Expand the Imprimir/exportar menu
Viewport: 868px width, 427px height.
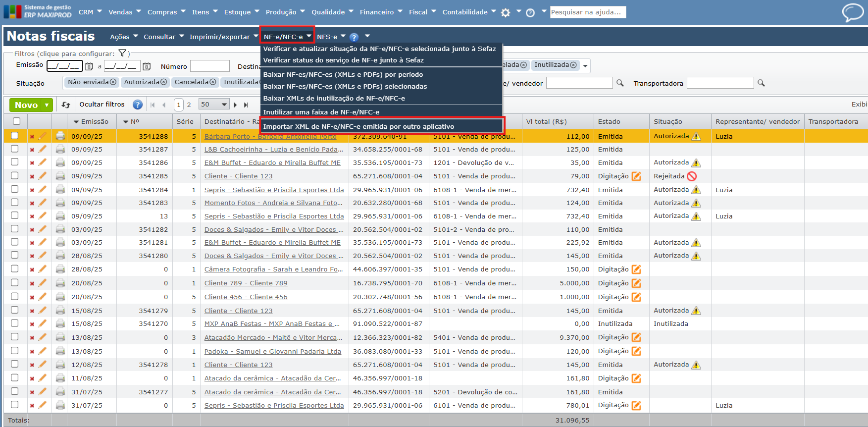224,37
